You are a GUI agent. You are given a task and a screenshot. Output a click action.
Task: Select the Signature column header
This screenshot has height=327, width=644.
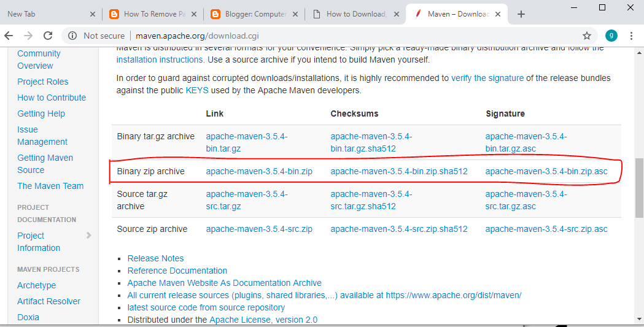[x=505, y=113]
